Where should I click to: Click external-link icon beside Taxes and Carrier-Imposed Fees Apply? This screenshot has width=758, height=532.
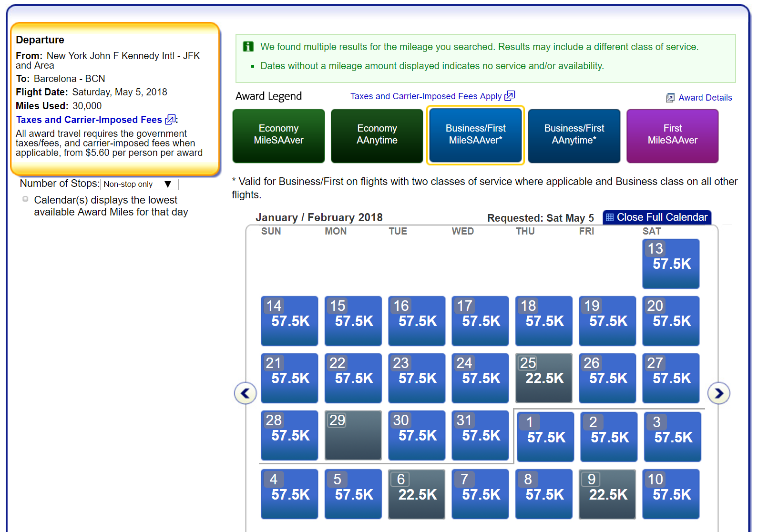[510, 96]
